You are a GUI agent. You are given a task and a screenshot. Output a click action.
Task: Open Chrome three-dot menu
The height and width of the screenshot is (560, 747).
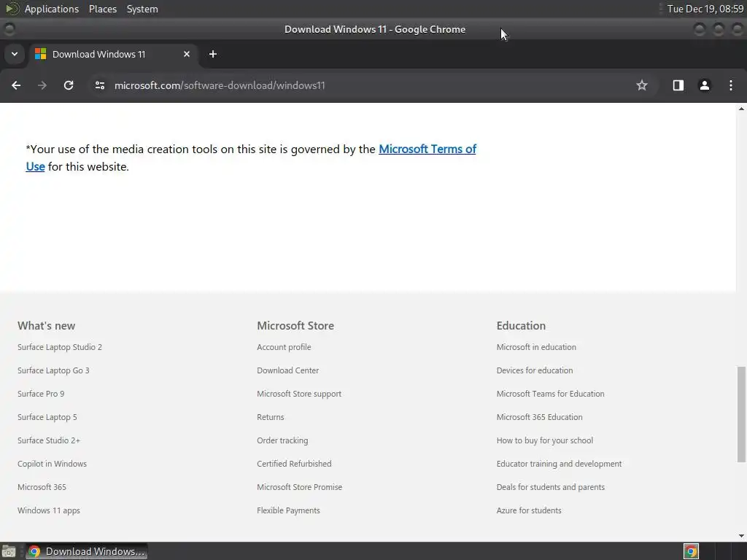click(731, 85)
